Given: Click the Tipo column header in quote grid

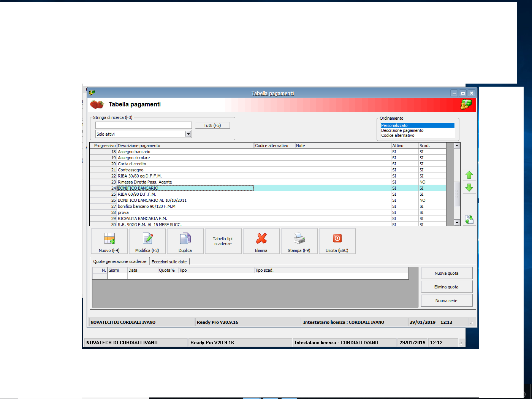Looking at the screenshot, I should (216, 270).
